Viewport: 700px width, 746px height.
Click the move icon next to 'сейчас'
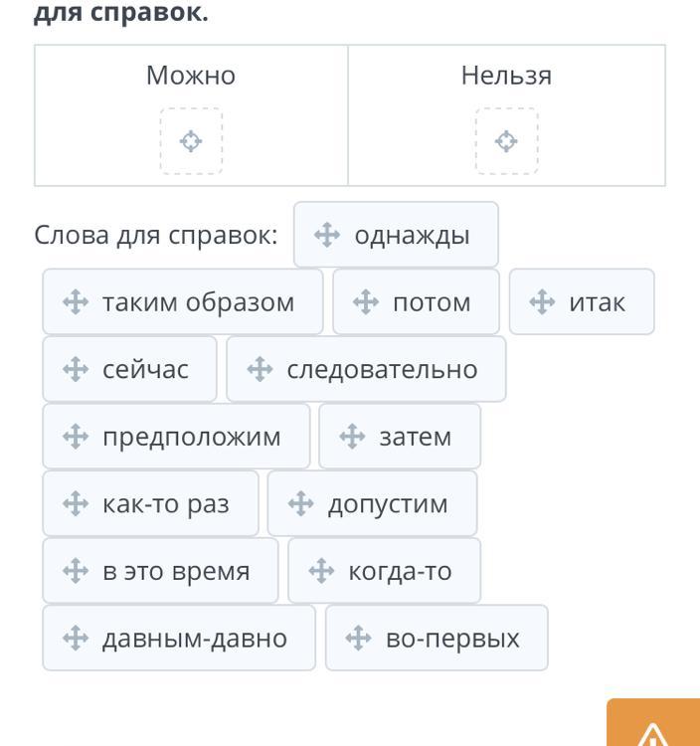76,369
